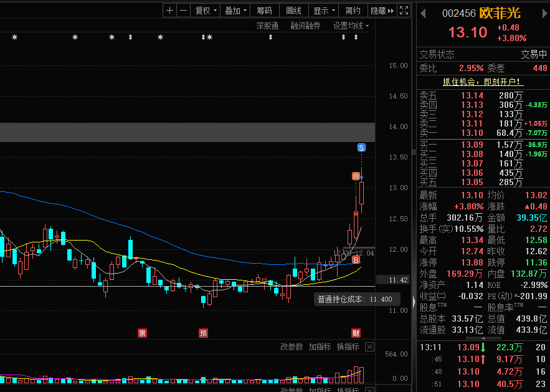Image resolution: width=550 pixels, height=392 pixels.
Task: Click 换指标 in the volume pane header
Action: 348,347
